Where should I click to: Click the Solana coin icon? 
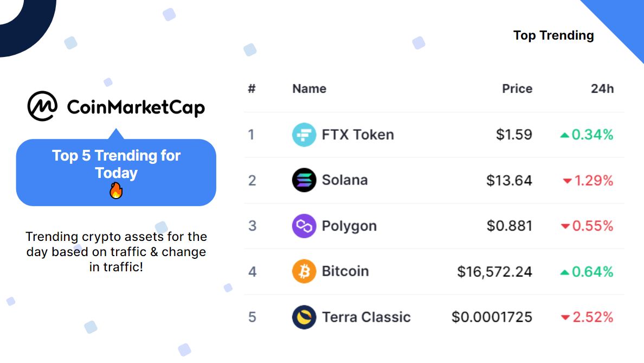tap(304, 180)
